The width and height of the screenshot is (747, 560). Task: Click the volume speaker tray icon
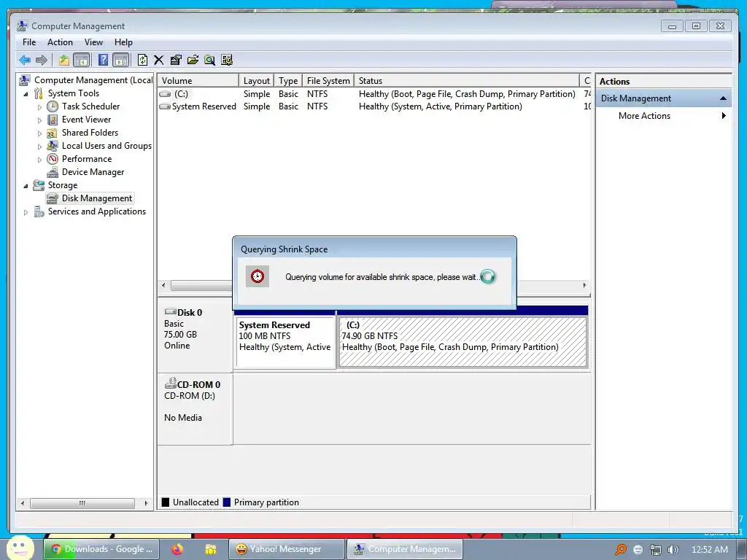point(673,550)
